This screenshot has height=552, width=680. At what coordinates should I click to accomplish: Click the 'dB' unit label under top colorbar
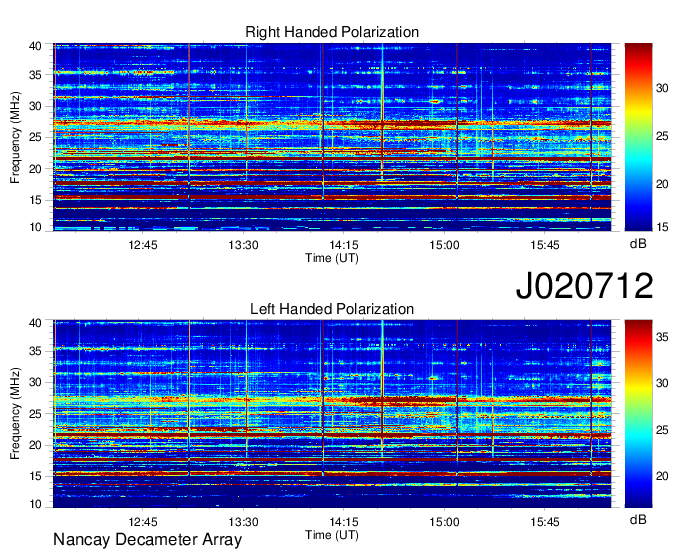(x=638, y=244)
